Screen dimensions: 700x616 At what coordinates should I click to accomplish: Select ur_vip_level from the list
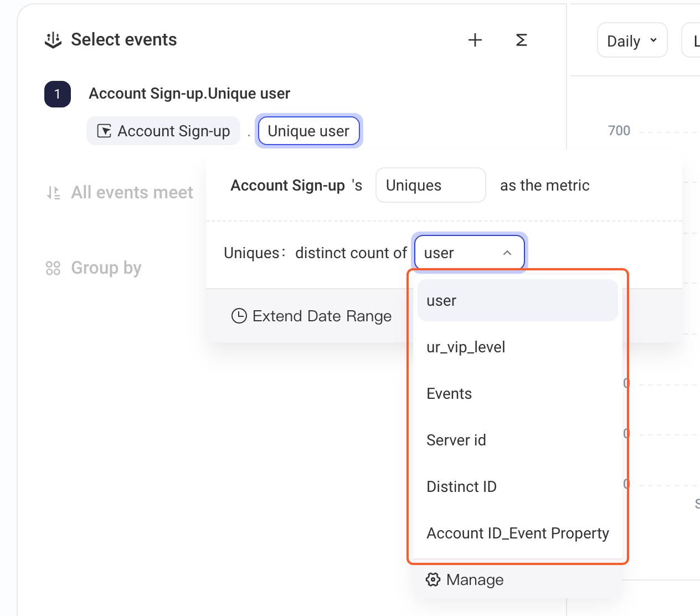pyautogui.click(x=518, y=347)
